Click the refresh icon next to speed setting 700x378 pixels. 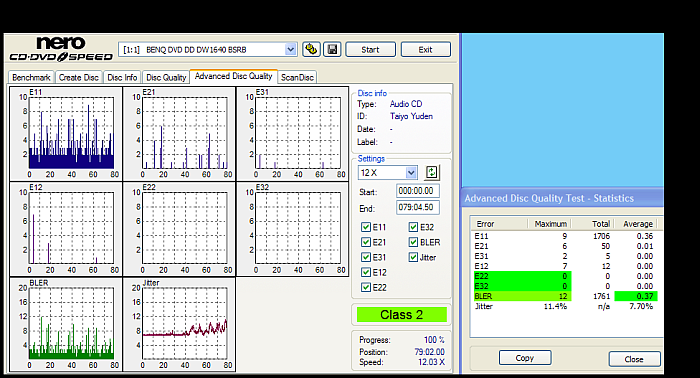tap(431, 172)
